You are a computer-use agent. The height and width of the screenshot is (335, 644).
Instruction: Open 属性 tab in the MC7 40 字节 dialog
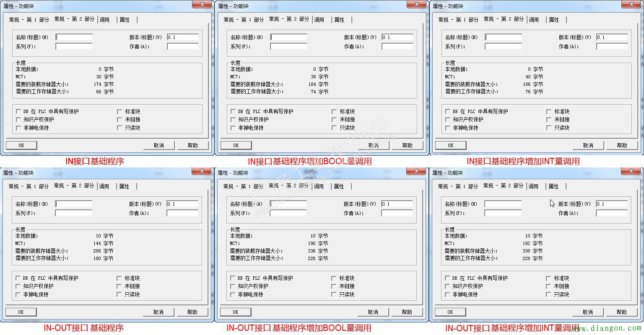pos(554,20)
